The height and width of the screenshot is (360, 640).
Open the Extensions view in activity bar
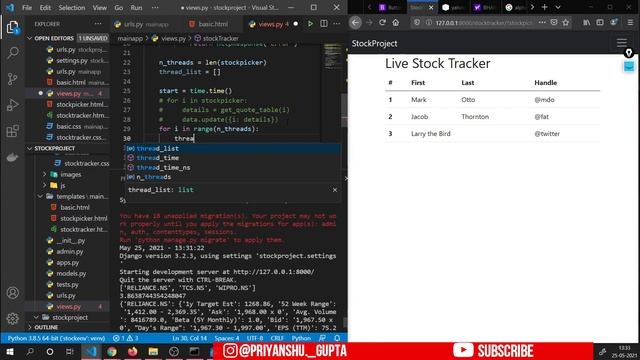[x=13, y=131]
